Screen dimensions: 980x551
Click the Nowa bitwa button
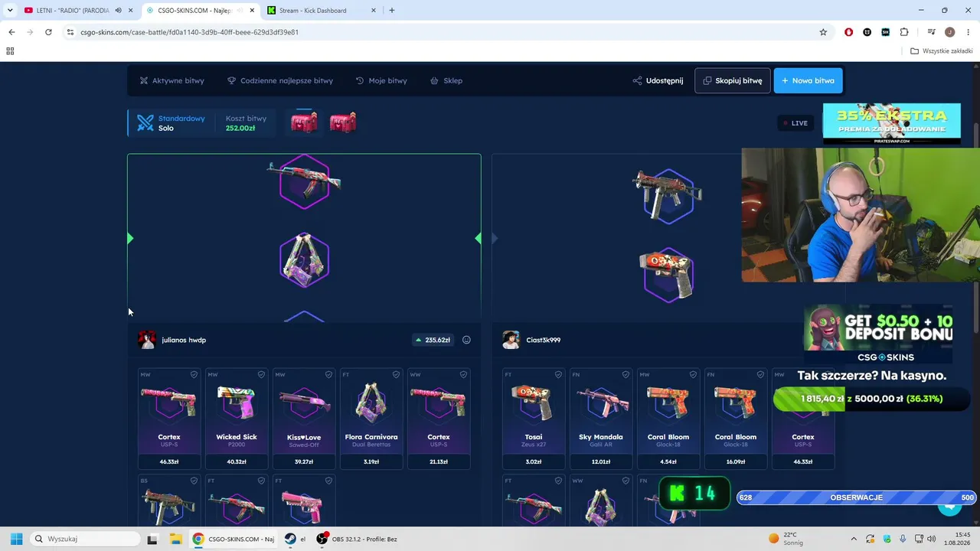click(x=808, y=80)
